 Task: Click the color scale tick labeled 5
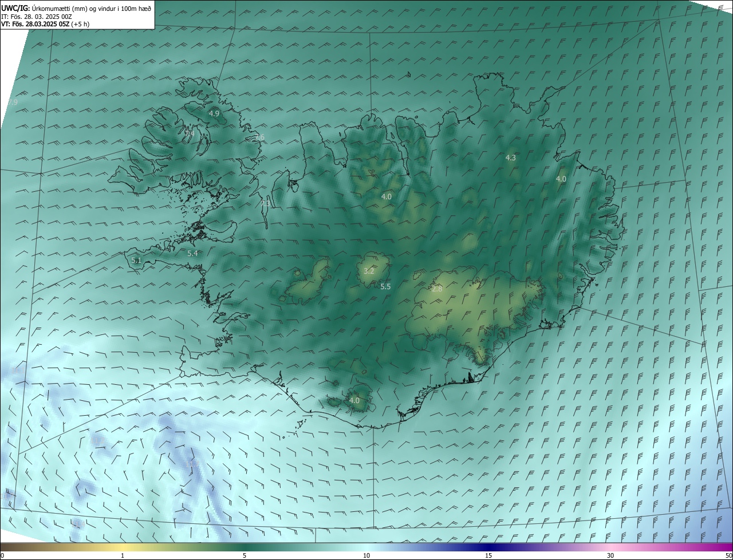[x=245, y=555]
